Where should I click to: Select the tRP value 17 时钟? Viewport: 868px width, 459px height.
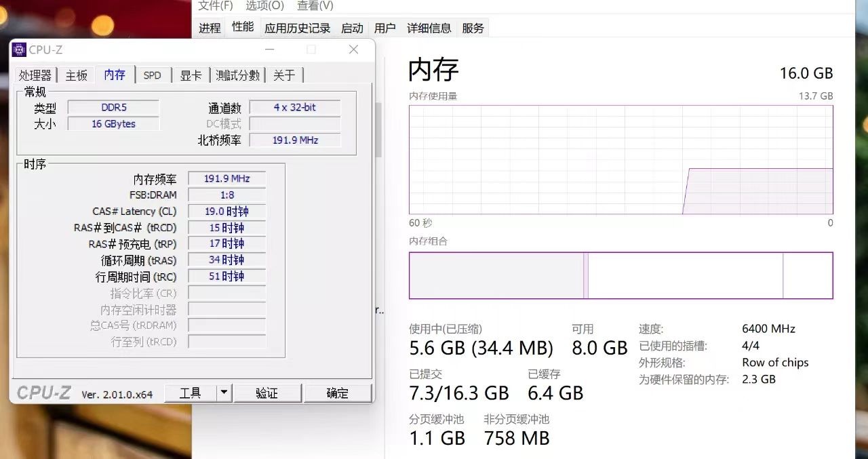tap(226, 243)
